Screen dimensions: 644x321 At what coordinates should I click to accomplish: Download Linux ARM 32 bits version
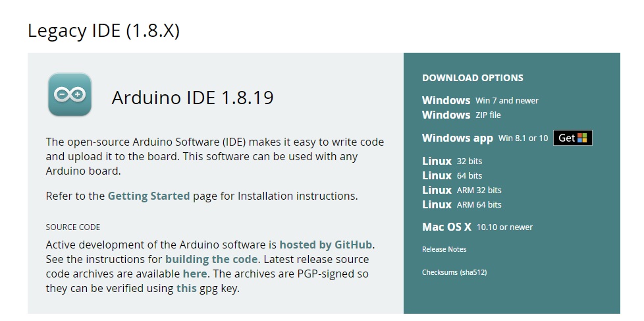pos(462,190)
